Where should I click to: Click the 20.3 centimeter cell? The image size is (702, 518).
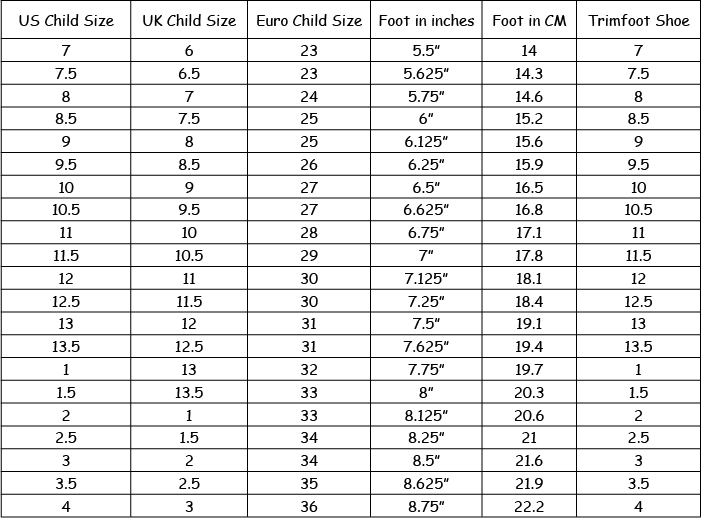click(x=529, y=392)
